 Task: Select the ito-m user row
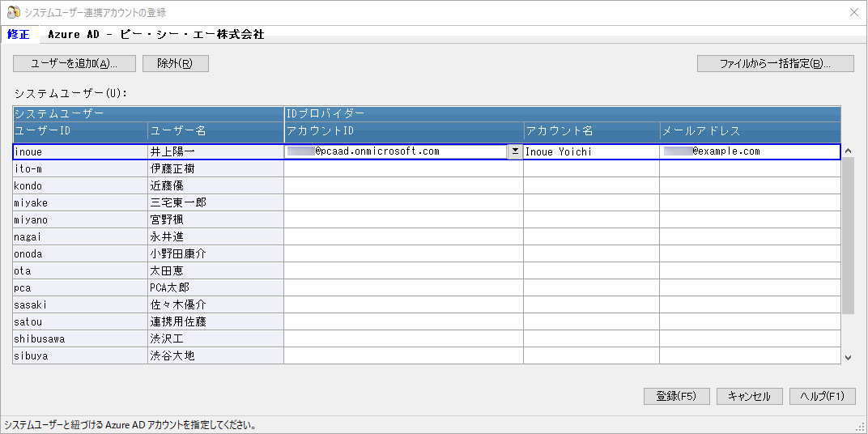click(x=80, y=168)
